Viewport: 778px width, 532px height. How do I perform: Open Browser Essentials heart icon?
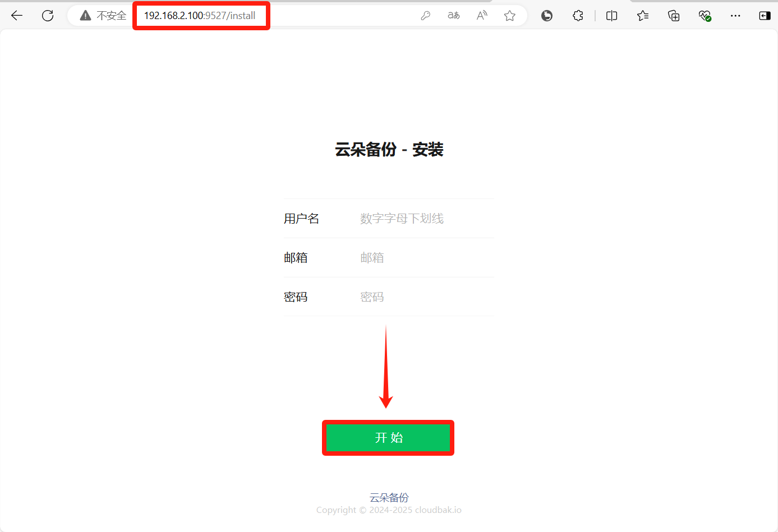point(705,16)
